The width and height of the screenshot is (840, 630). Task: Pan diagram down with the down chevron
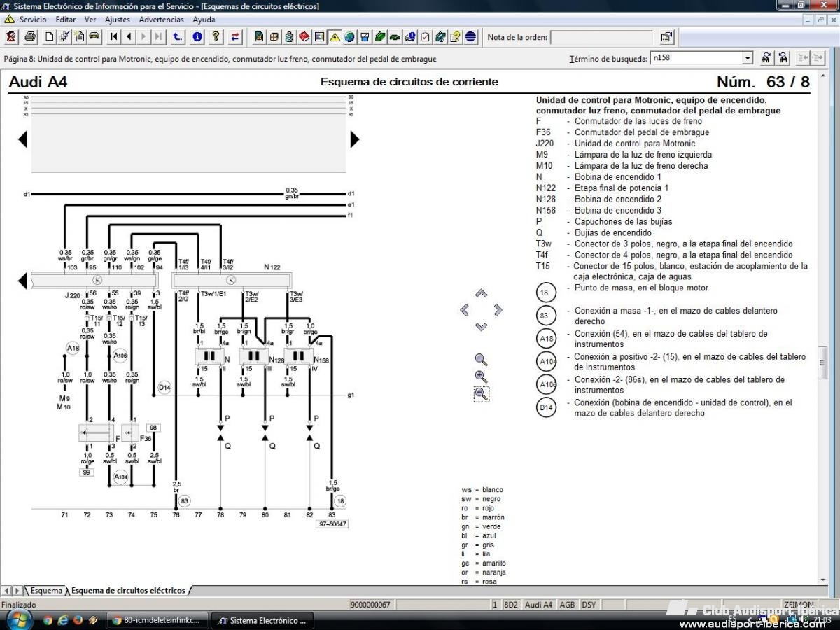(x=481, y=326)
